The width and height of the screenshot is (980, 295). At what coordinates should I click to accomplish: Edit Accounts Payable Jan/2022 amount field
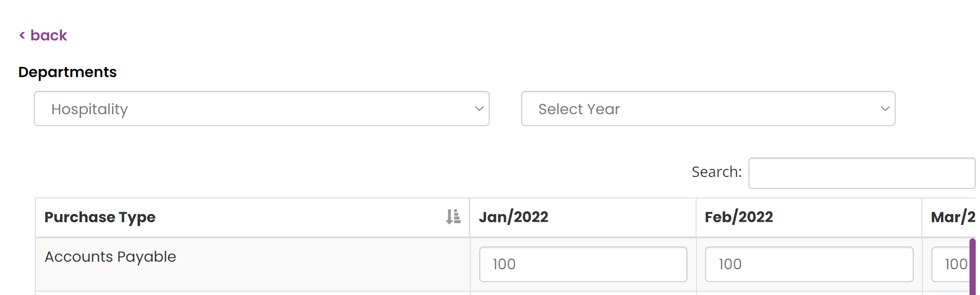[583, 264]
